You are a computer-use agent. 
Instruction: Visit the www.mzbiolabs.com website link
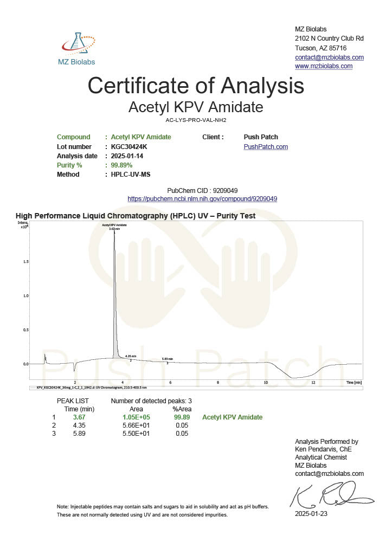324,66
